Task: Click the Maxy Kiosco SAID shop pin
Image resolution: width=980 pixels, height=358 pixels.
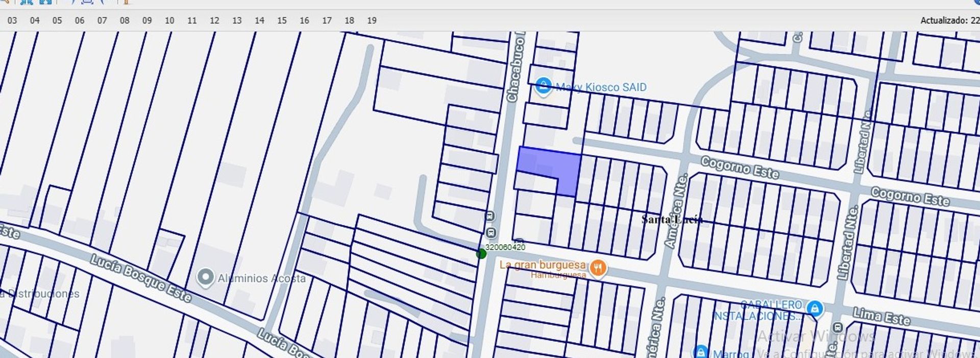Action: coord(544,86)
